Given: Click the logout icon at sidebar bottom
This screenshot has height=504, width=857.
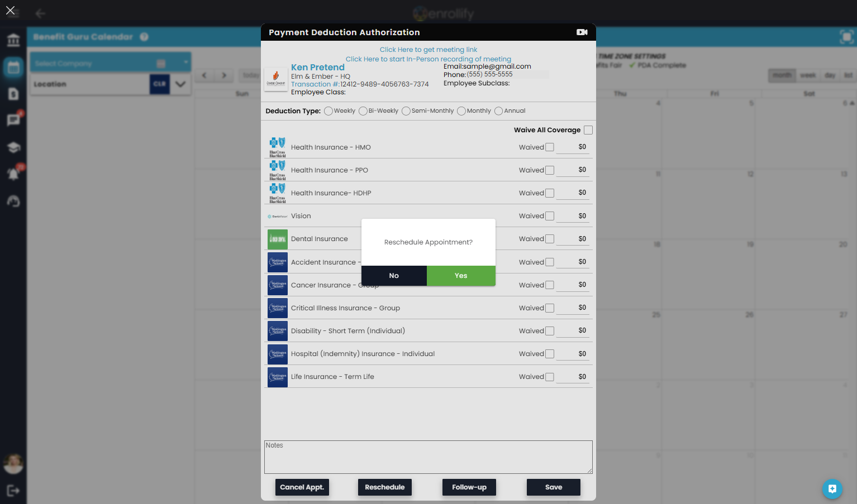Looking at the screenshot, I should pos(13,491).
